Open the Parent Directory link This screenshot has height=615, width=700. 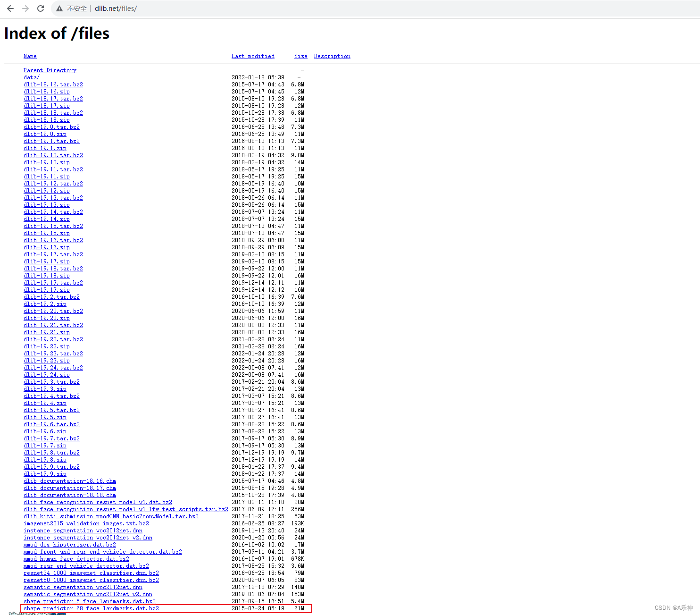[x=50, y=70]
